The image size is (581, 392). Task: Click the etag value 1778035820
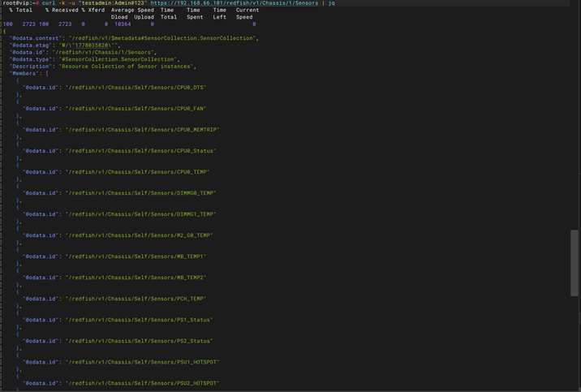(92, 45)
